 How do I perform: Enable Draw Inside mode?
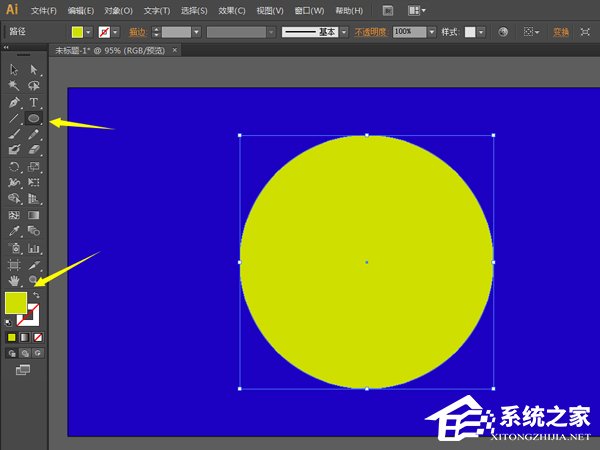coord(38,353)
